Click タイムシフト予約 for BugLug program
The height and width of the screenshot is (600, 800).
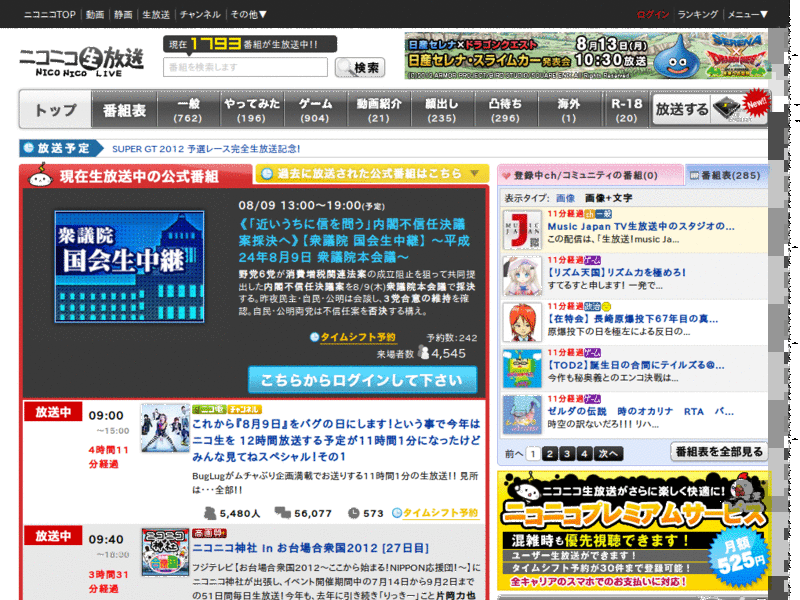pyautogui.click(x=440, y=513)
